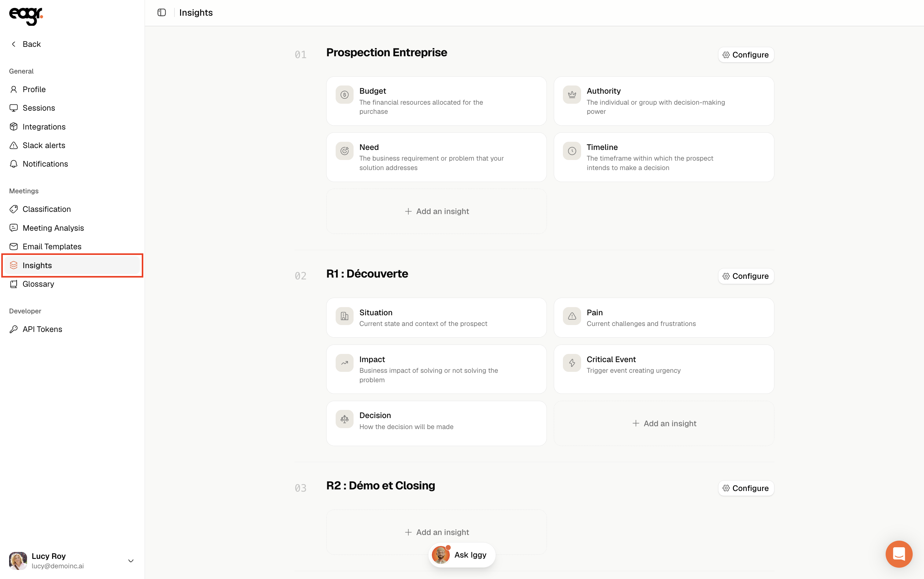
Task: Click the Notifications bell icon
Action: (x=14, y=164)
